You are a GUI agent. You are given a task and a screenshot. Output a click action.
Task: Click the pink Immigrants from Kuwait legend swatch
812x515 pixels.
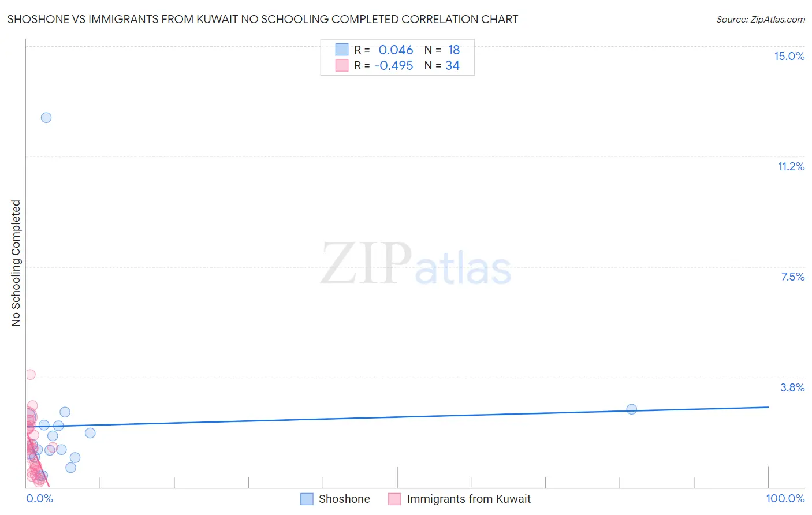394,499
